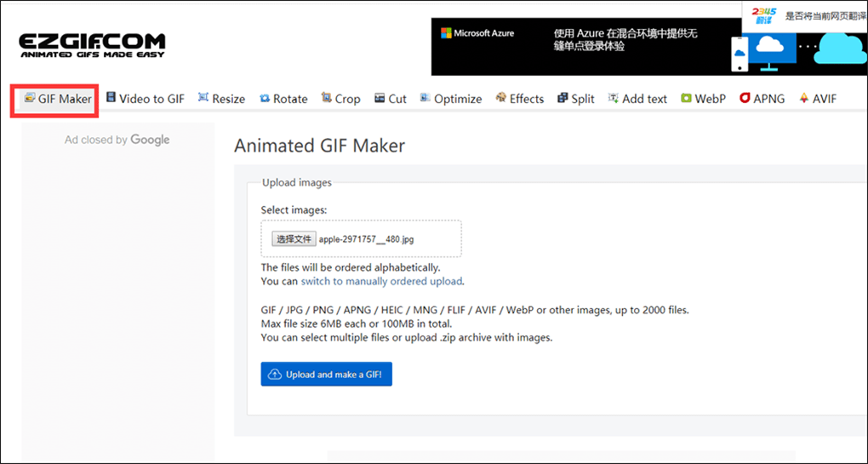Viewport: 868px width, 464px height.
Task: Open the APNG menu item
Action: pyautogui.click(x=762, y=99)
